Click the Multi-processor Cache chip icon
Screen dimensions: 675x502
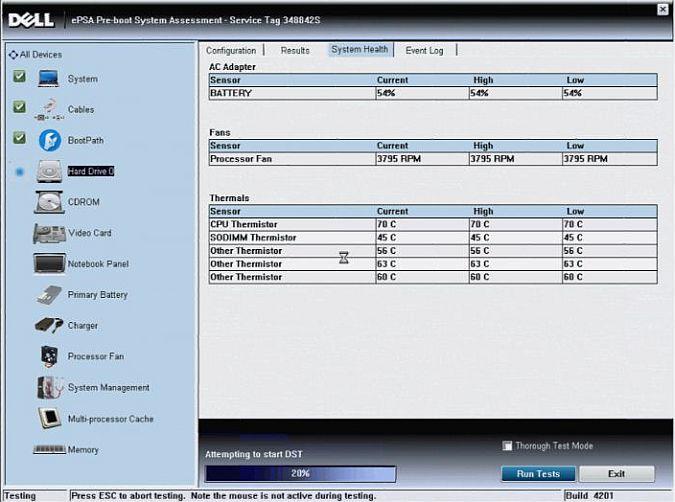[x=50, y=418]
